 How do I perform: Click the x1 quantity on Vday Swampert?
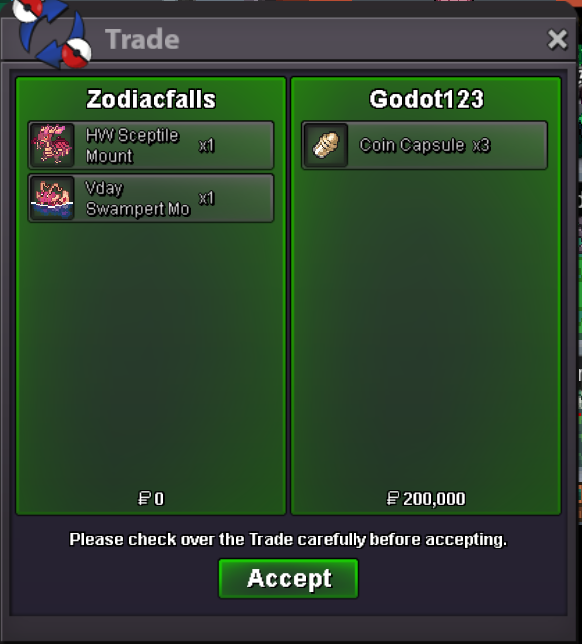click(x=207, y=198)
